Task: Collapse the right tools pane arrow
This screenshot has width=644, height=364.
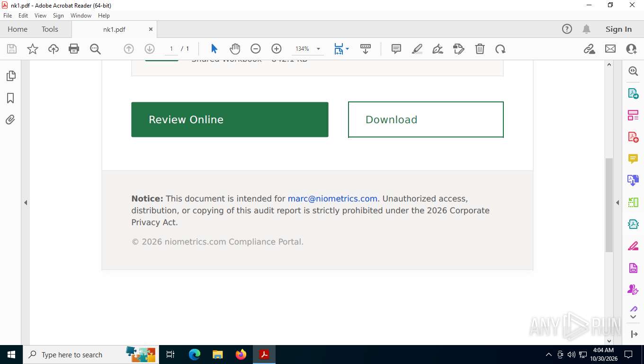Action: pos(617,202)
